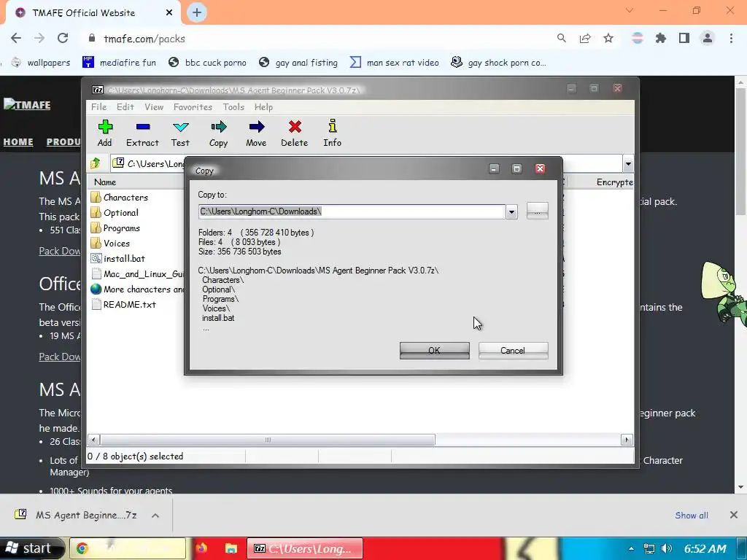747x560 pixels.
Task: Click the Add toolbar icon in 7-Zip
Action: (105, 133)
